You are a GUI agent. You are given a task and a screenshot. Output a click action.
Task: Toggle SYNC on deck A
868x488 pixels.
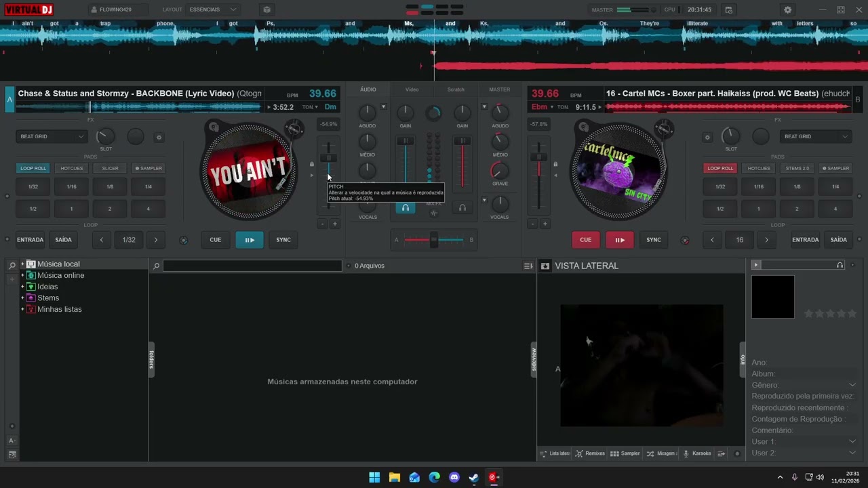pos(283,240)
